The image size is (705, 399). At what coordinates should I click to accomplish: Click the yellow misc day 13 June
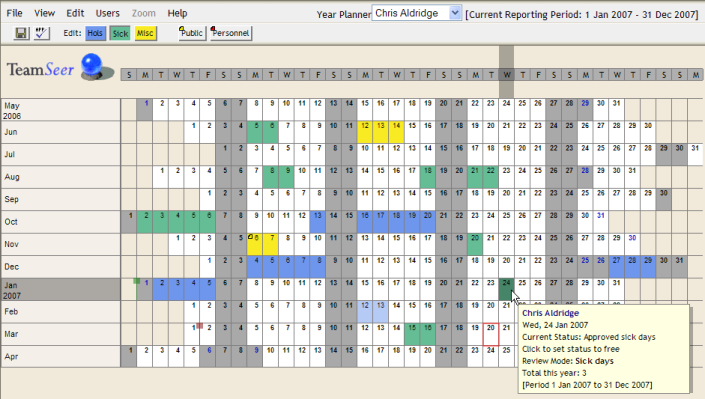380,132
